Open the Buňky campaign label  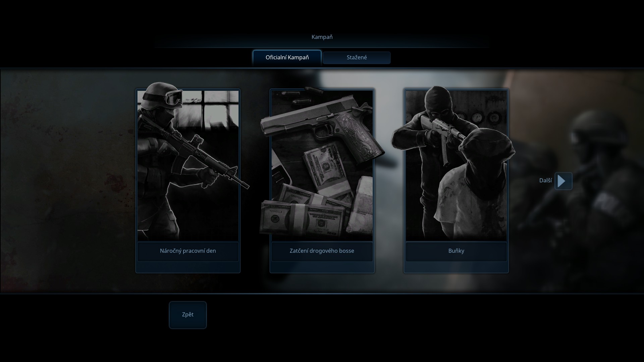coord(456,251)
